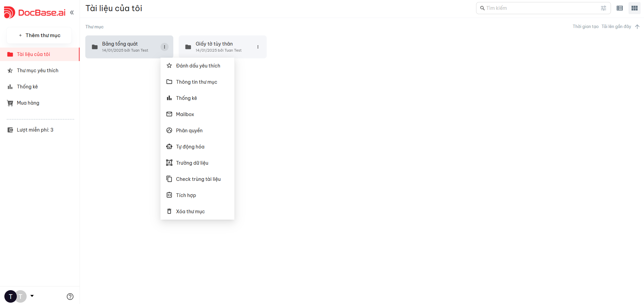Open Thống kê in the left sidebar
This screenshot has width=644, height=304.
coord(39,87)
